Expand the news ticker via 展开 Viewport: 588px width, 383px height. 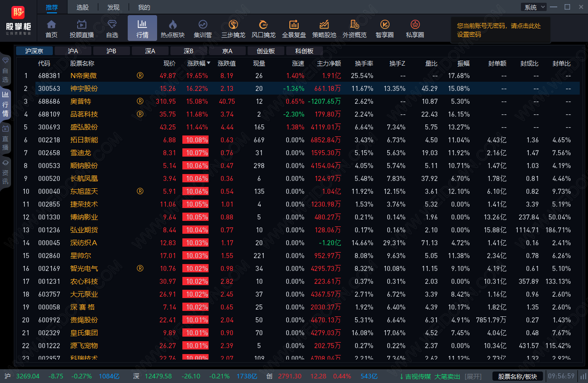tap(473, 377)
